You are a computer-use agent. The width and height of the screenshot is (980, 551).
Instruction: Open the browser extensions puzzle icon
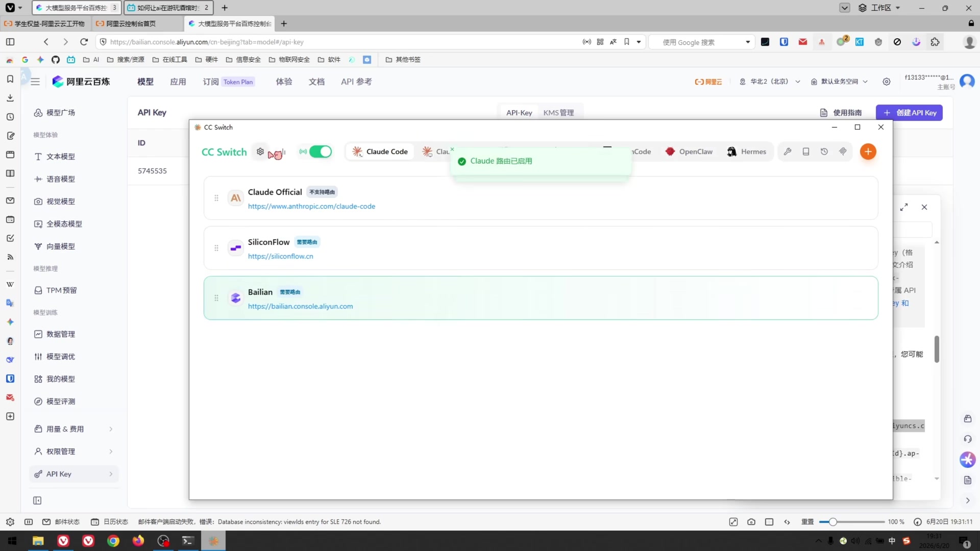(935, 42)
